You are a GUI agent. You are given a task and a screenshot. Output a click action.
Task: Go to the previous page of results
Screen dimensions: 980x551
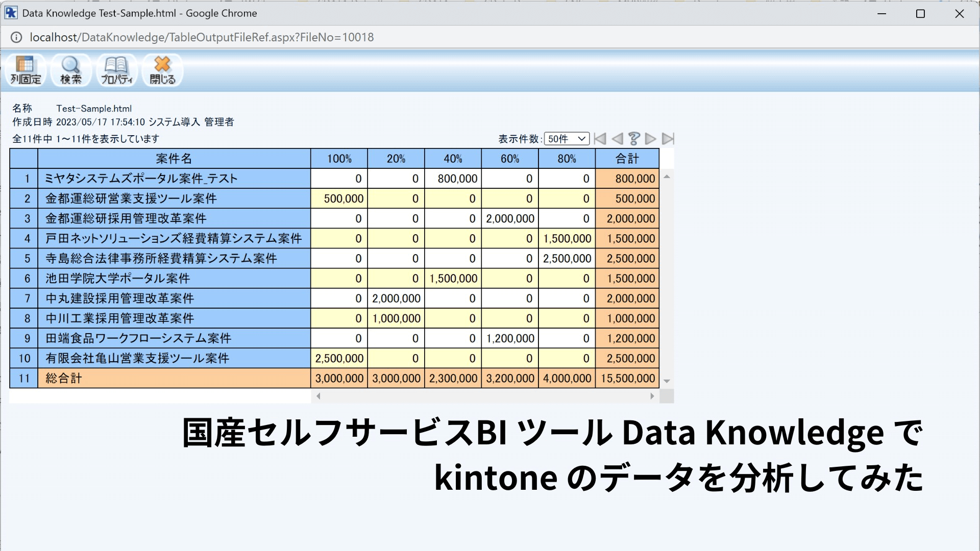coord(617,138)
